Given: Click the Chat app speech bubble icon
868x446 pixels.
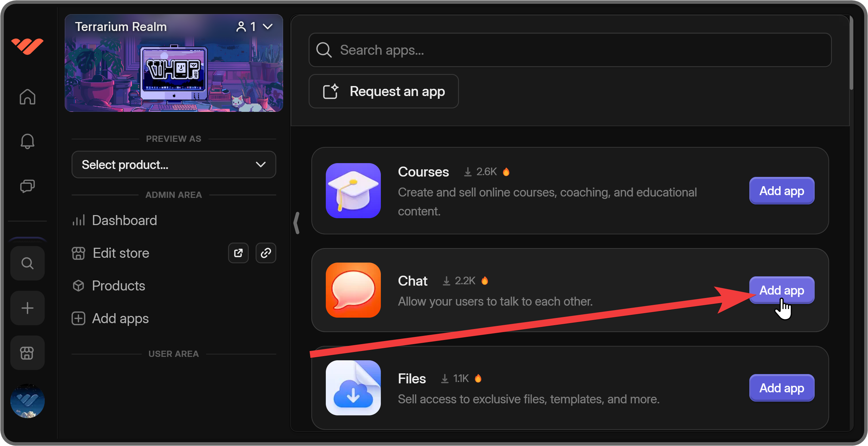Looking at the screenshot, I should click(353, 290).
